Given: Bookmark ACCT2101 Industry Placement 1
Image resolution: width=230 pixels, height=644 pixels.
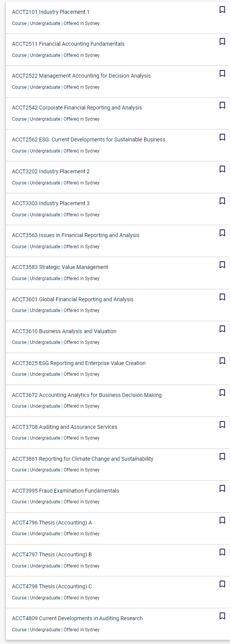Looking at the screenshot, I should 222,10.
